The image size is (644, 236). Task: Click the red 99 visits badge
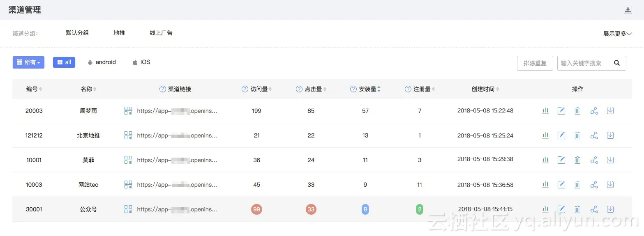coord(256,209)
